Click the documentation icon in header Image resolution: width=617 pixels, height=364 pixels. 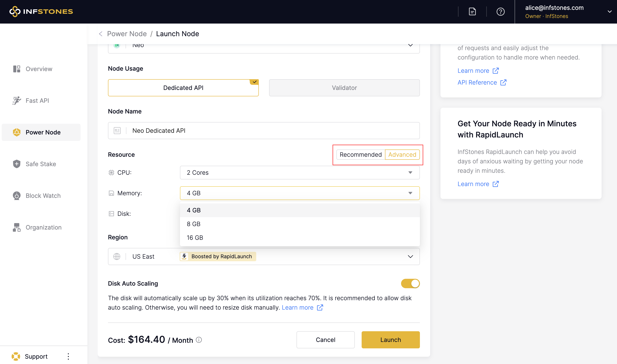[472, 12]
